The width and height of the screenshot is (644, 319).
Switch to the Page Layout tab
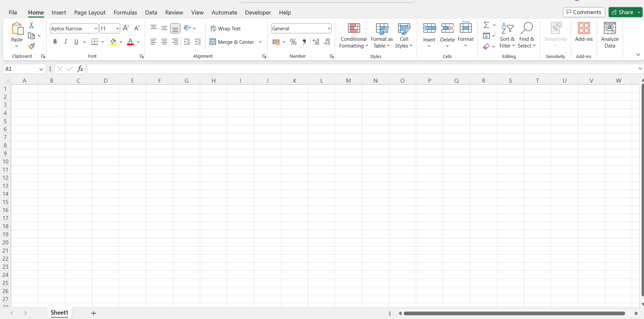click(90, 13)
